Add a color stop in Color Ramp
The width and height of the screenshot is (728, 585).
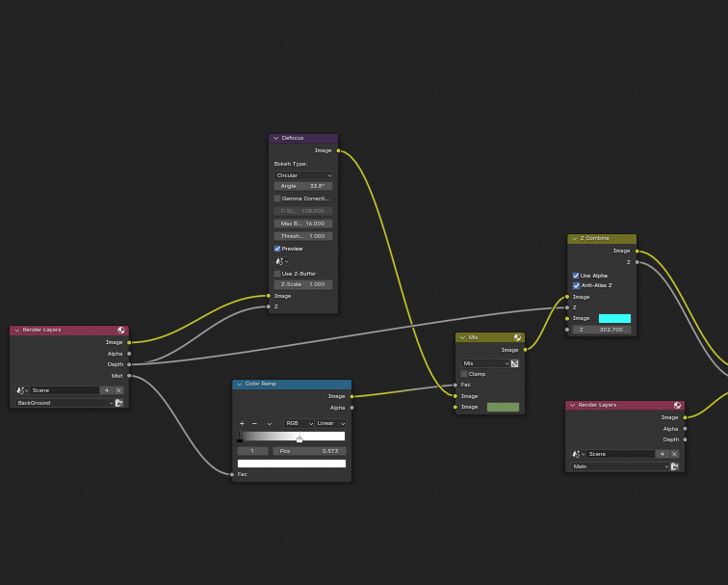(x=242, y=423)
